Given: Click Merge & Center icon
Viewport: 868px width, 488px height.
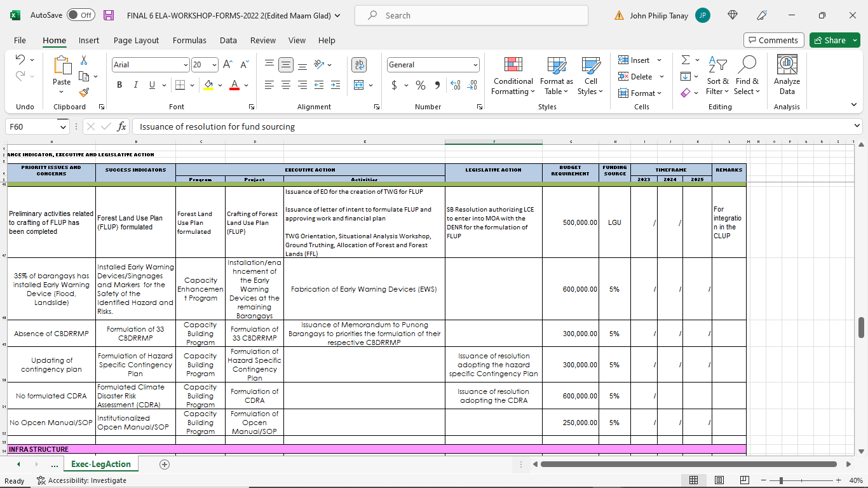Looking at the screenshot, I should point(358,85).
